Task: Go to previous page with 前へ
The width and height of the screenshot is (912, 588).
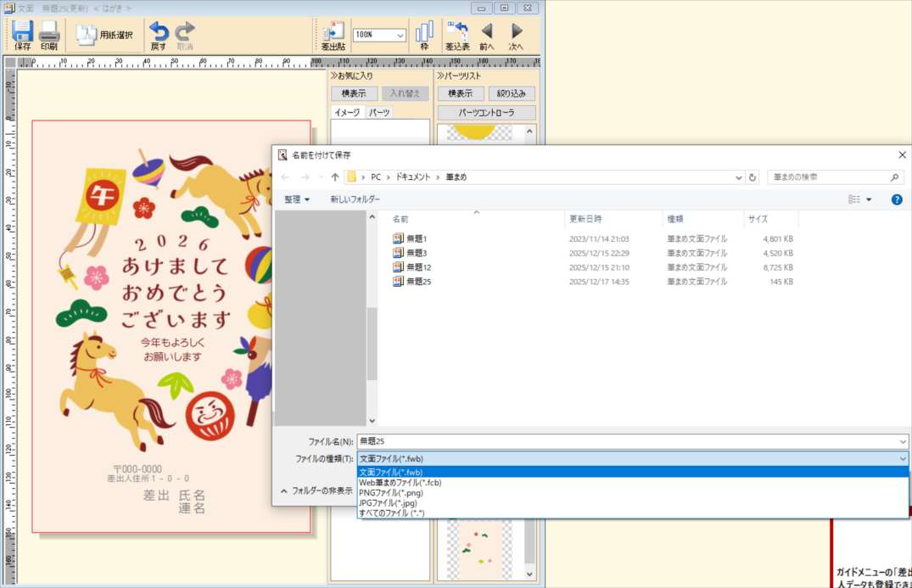Action: point(487,35)
